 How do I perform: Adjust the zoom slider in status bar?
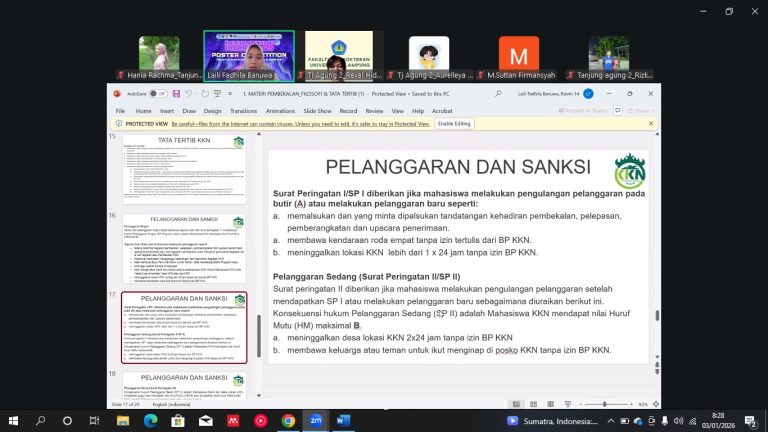coord(605,404)
